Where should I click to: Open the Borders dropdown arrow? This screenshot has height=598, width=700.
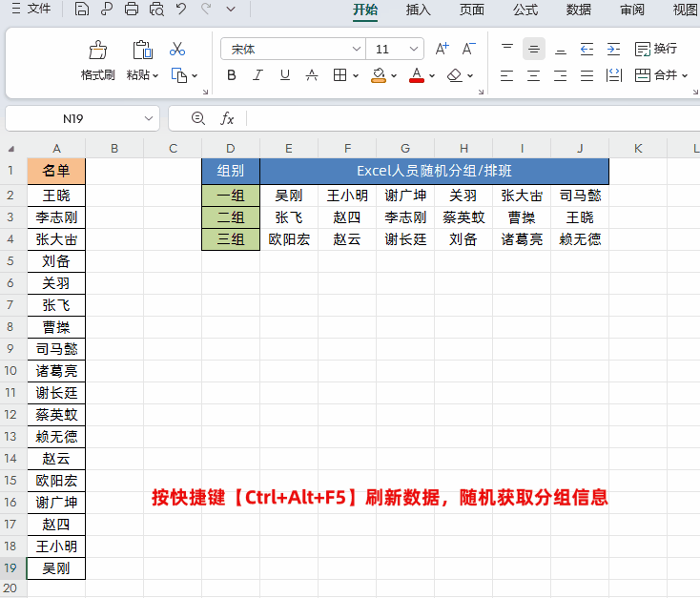click(356, 76)
